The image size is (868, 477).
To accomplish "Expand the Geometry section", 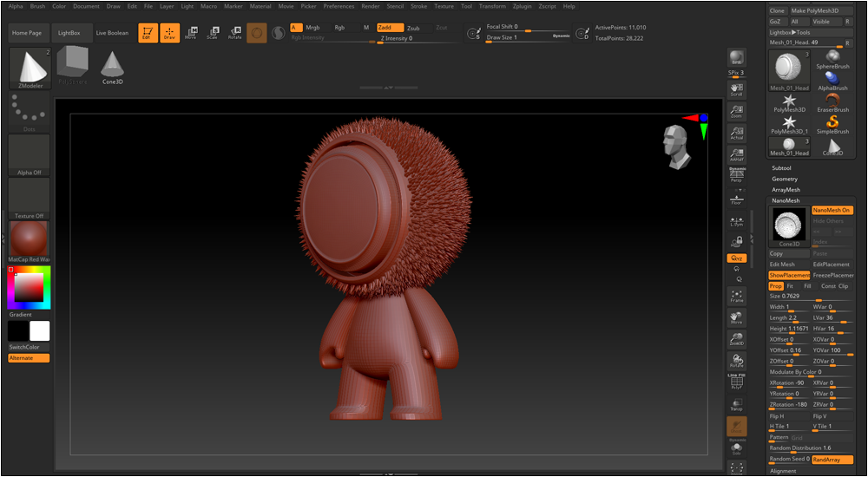I will 785,179.
